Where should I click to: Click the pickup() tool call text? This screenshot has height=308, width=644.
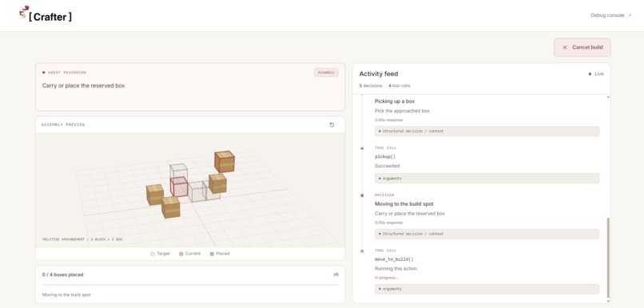tap(385, 156)
